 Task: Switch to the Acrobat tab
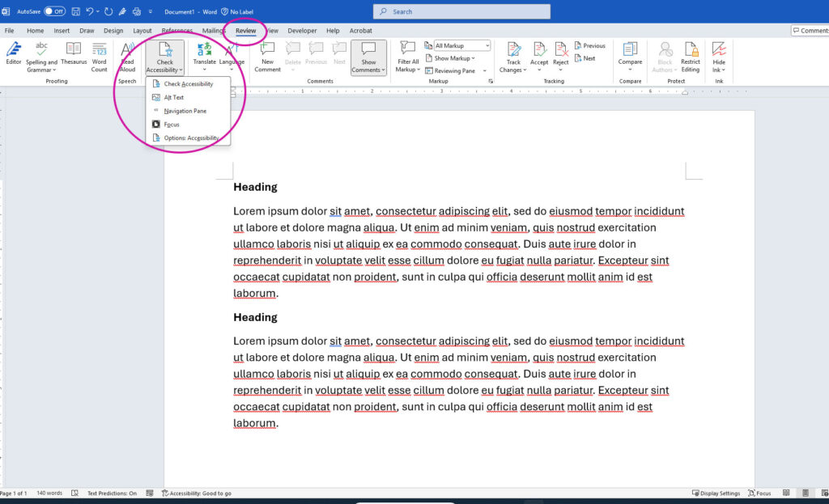[x=360, y=31]
